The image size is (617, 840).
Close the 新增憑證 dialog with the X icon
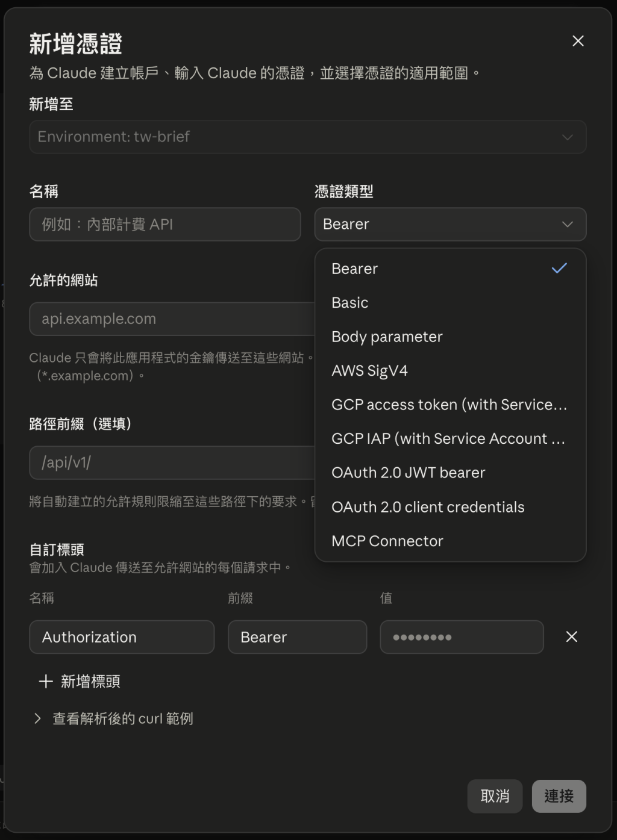pyautogui.click(x=578, y=41)
